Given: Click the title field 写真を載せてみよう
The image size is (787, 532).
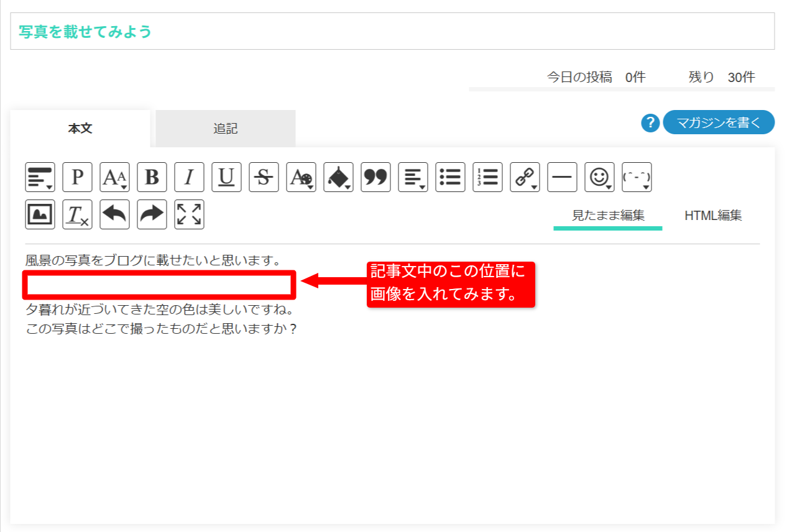Looking at the screenshot, I should [392, 31].
